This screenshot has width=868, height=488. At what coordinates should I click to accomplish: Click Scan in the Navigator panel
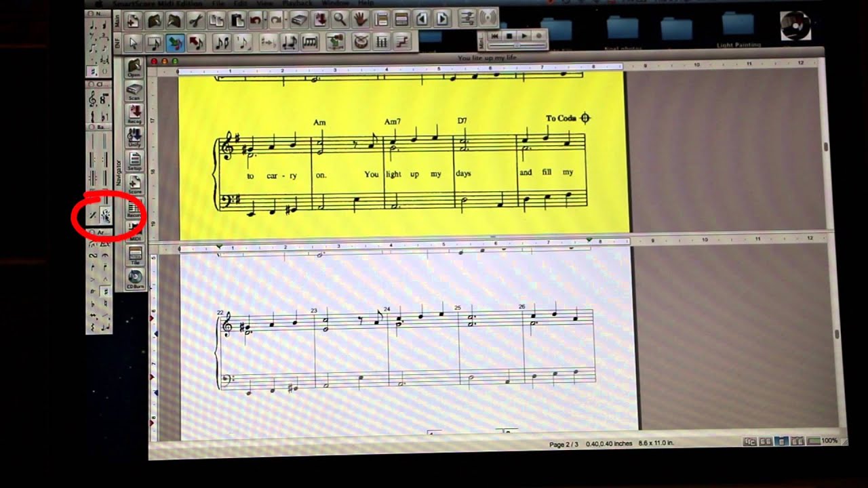coord(134,91)
